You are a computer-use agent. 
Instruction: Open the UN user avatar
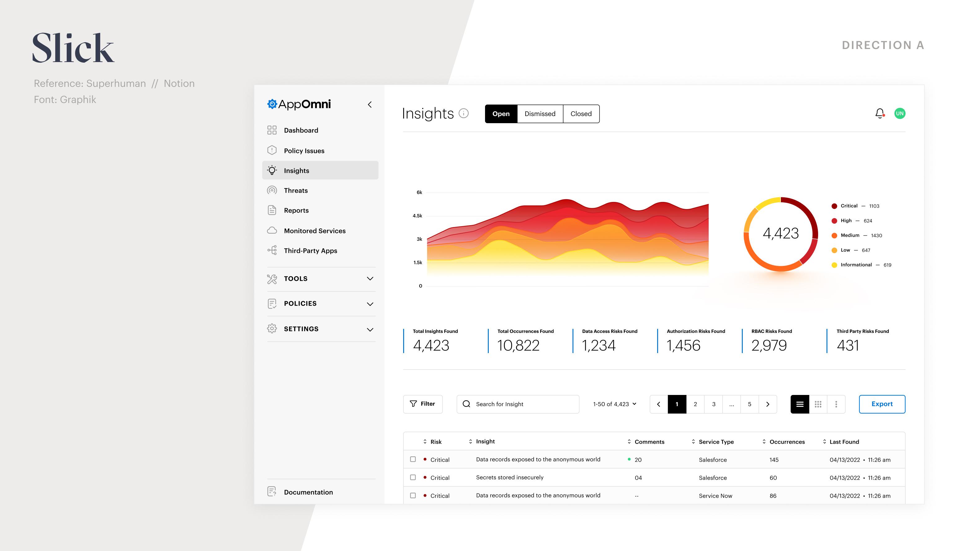point(899,114)
